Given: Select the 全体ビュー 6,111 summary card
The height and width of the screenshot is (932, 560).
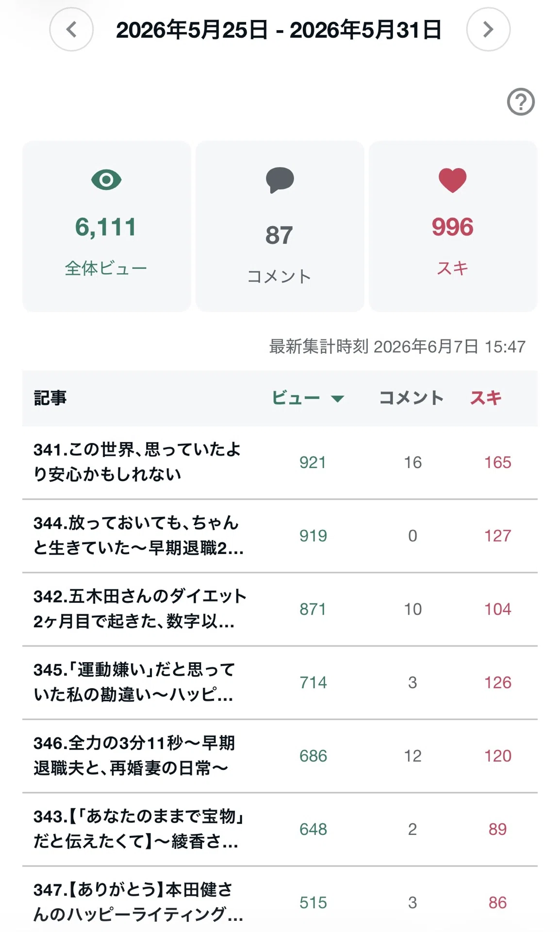Looking at the screenshot, I should tap(106, 226).
